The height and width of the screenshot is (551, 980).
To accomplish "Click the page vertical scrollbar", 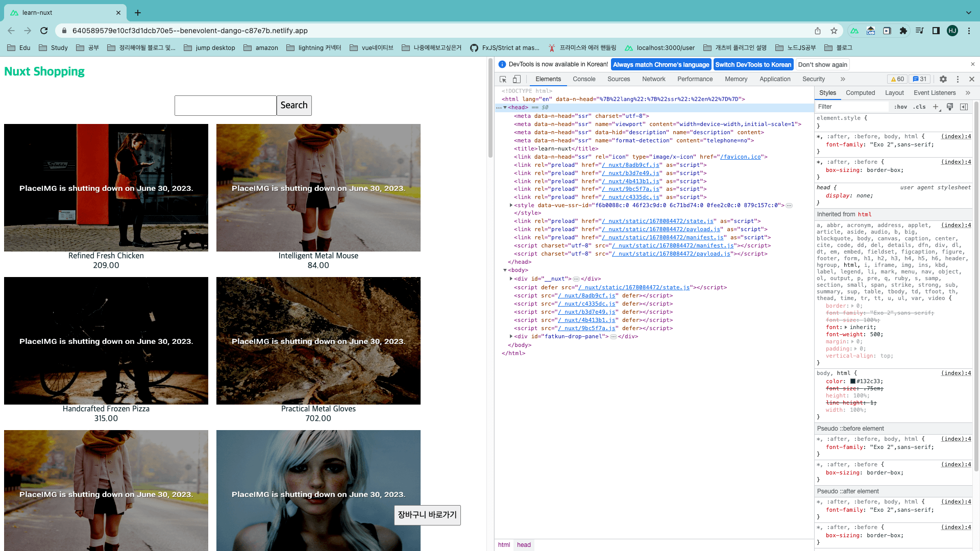I will pos(491,108).
